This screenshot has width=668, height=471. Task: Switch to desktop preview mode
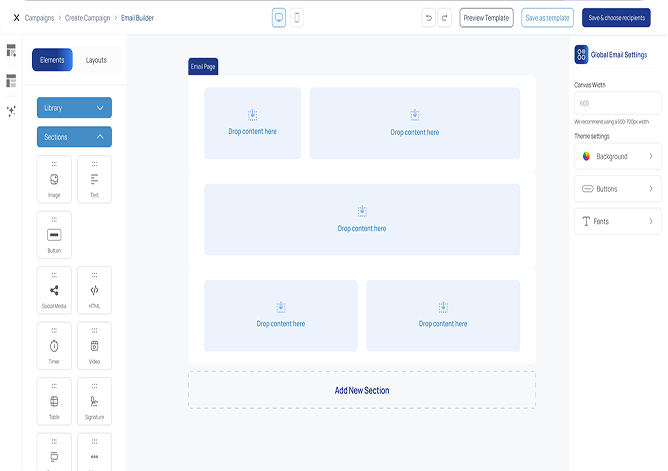(279, 18)
